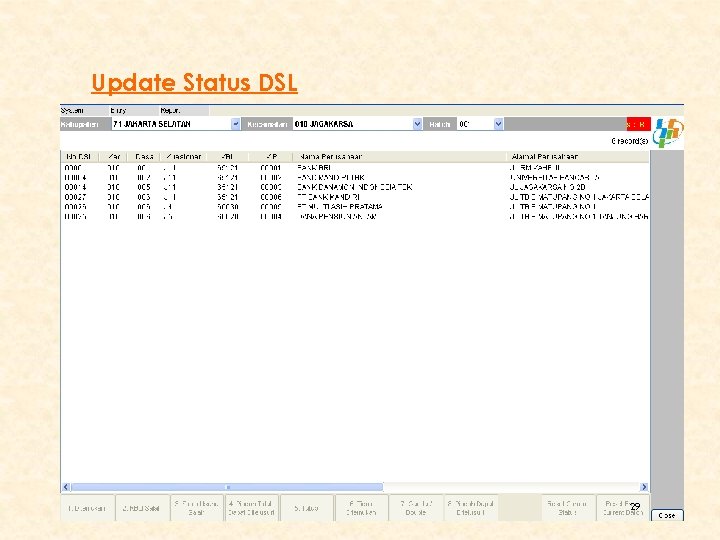Sort by Nama Perusahaan column header

[x=399, y=157]
